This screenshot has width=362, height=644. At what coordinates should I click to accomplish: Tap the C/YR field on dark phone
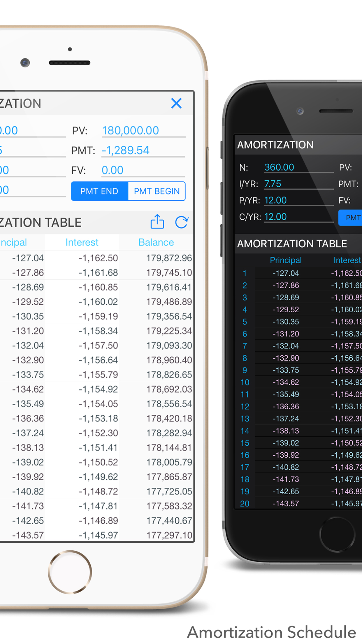[275, 217]
